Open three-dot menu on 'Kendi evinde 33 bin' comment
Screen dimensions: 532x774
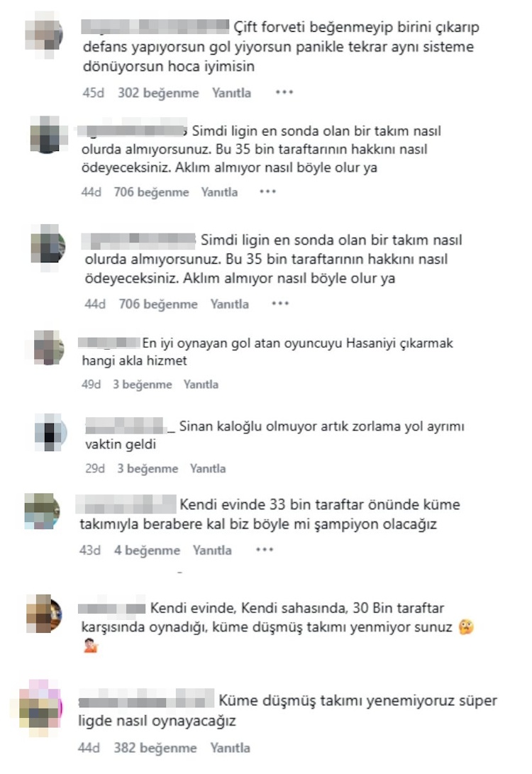point(265,549)
